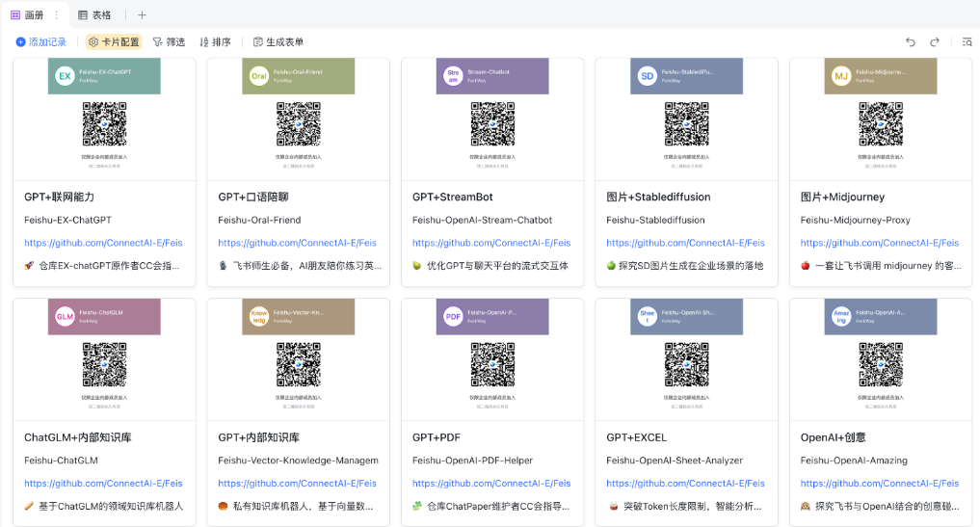Click the Sheet avatar on the GPT+EXCEL card
Viewport: 980px width, 527px height.
click(647, 317)
